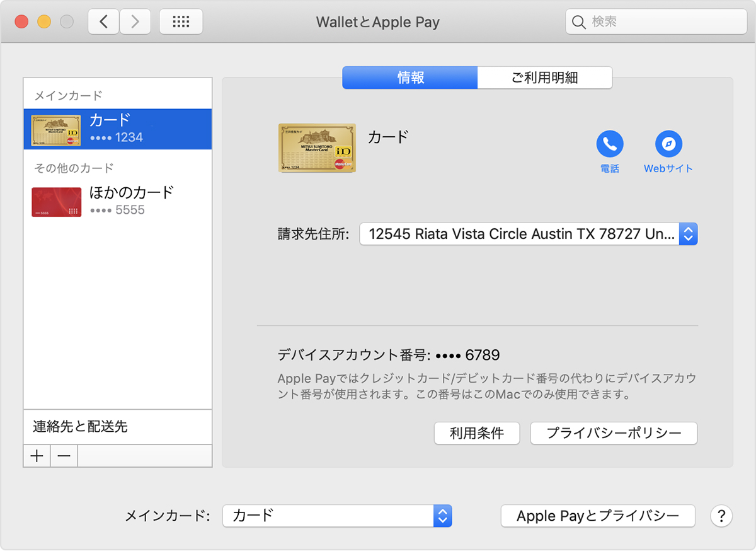Click the プライバシーポリシー button
This screenshot has width=756, height=551.
click(x=614, y=433)
